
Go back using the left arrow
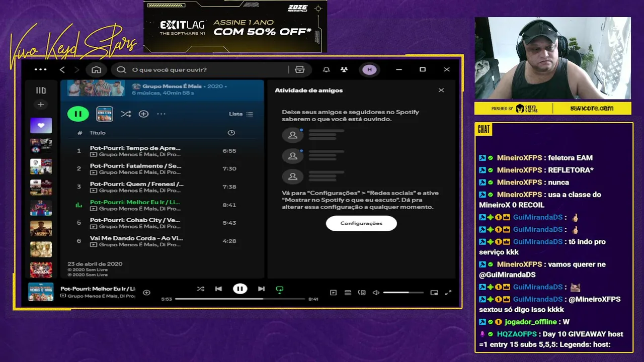pyautogui.click(x=62, y=70)
